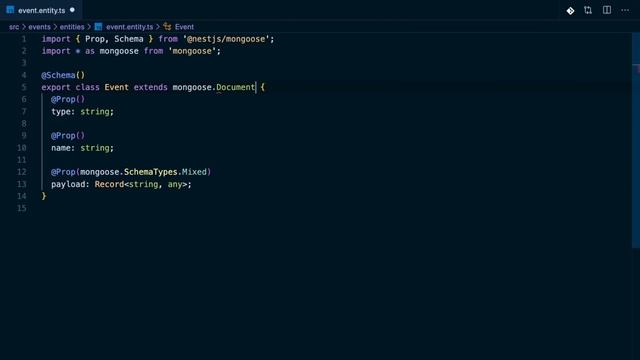The width and height of the screenshot is (640, 360).
Task: Click the 'extends' keyword
Action: point(151,87)
